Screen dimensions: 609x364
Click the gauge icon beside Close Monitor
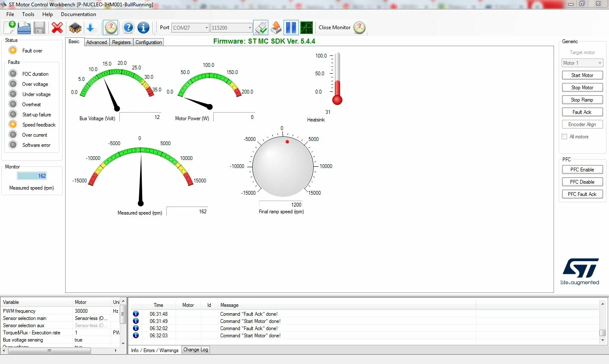(x=359, y=28)
